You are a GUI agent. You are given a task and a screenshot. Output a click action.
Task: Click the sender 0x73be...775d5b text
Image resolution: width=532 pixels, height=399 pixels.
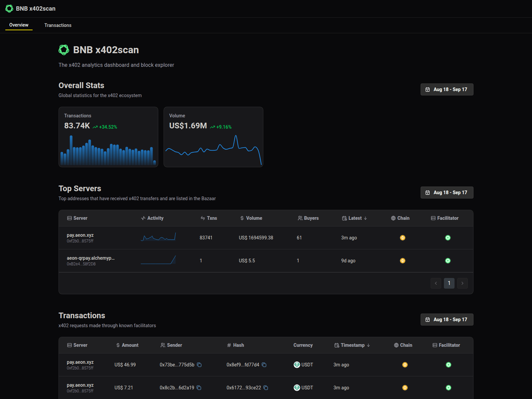pos(177,365)
